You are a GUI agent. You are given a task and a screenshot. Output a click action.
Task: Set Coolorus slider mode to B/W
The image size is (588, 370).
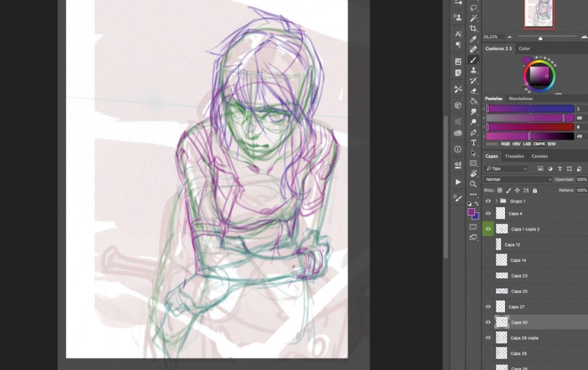pyautogui.click(x=552, y=144)
